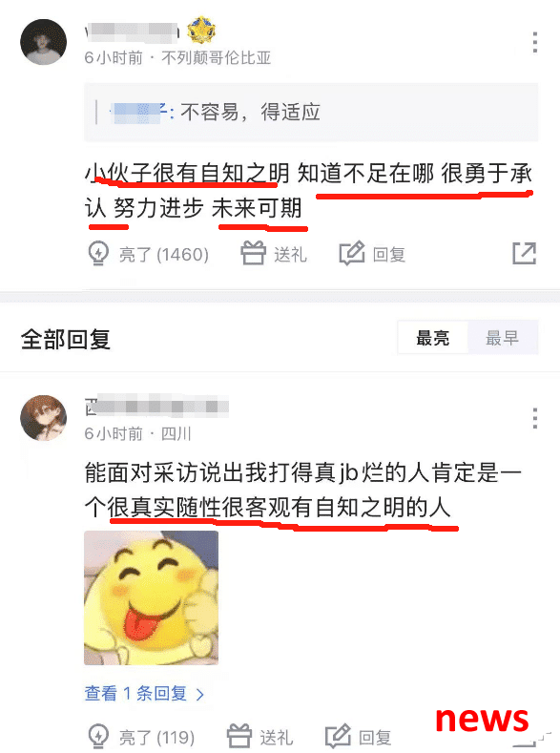Tap the chevron after 查看 1 条回复

click(x=200, y=694)
